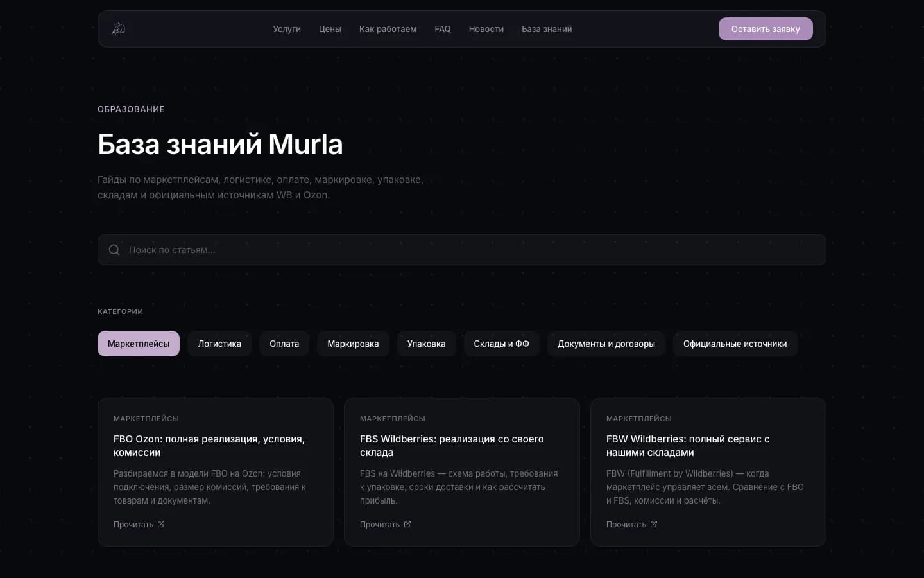
Task: Select the Упаковка category chip
Action: coord(426,344)
